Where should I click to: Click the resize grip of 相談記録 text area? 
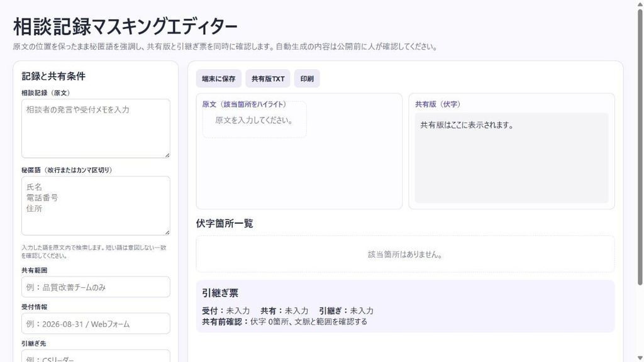[167, 155]
